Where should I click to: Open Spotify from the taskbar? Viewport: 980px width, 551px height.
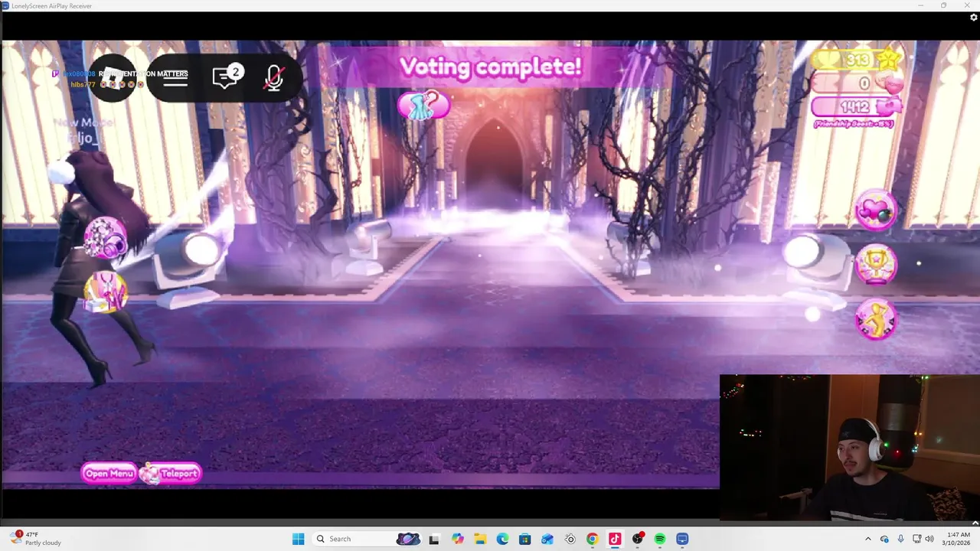(x=660, y=539)
